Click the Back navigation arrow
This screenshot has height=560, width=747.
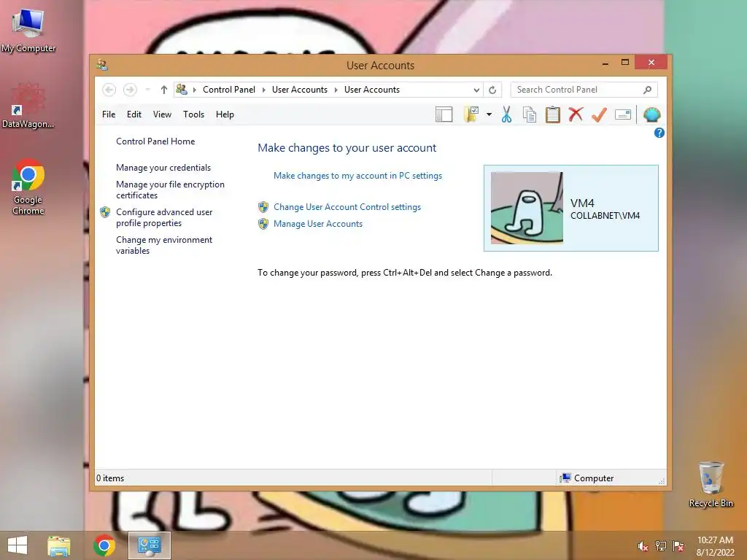click(109, 90)
